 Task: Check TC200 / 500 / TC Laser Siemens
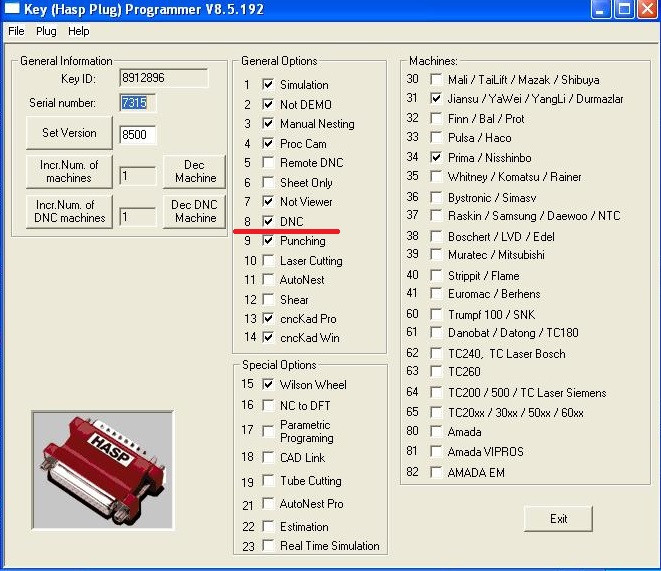point(436,392)
